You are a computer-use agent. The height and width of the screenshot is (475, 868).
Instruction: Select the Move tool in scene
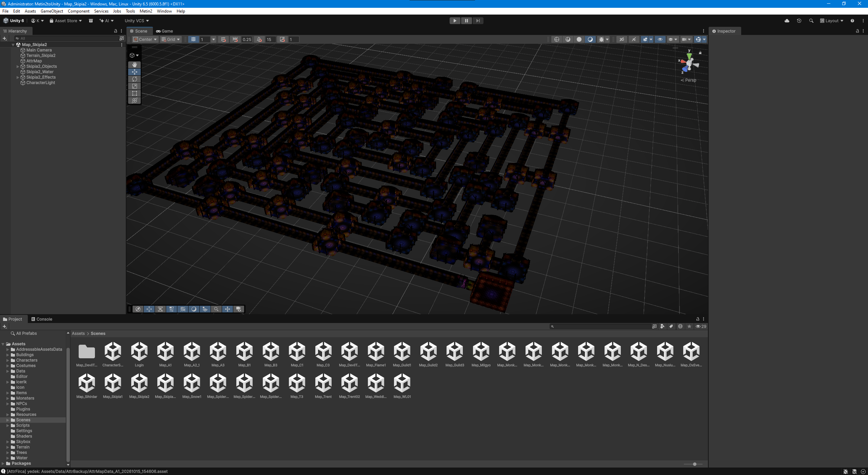(135, 72)
